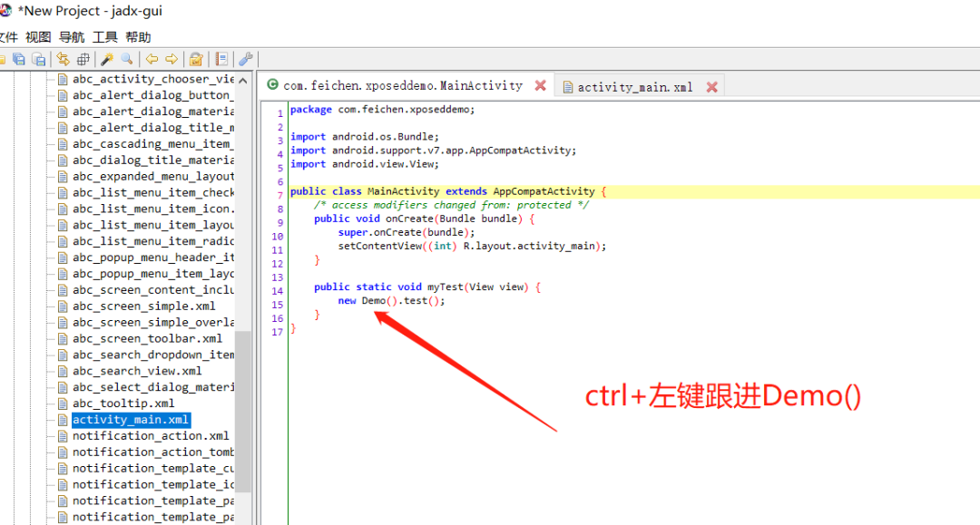This screenshot has width=980, height=525.
Task: Open text search via wand icon
Action: click(x=107, y=59)
